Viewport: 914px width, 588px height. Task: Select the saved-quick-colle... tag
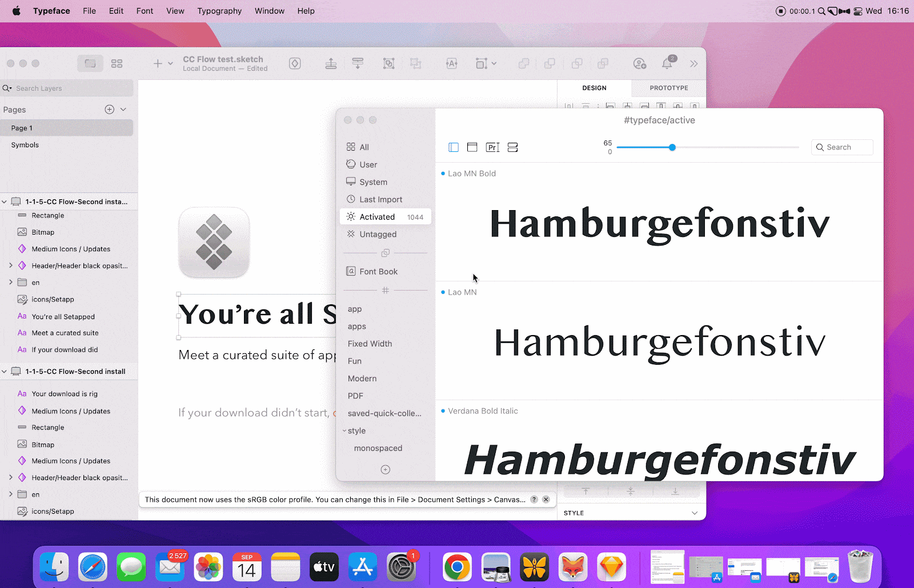pos(385,413)
